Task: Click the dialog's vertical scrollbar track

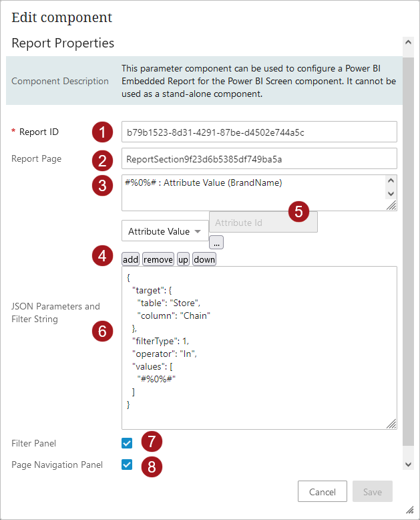Action: pos(409,267)
